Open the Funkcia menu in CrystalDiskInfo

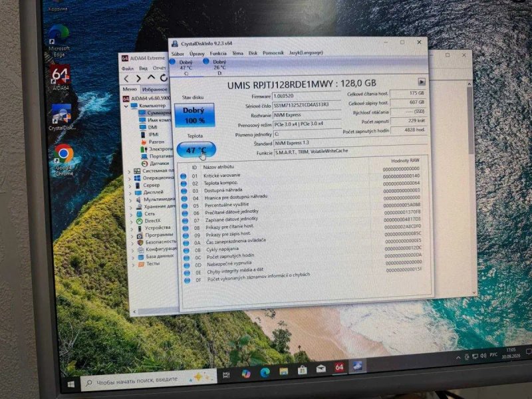pyautogui.click(x=218, y=53)
